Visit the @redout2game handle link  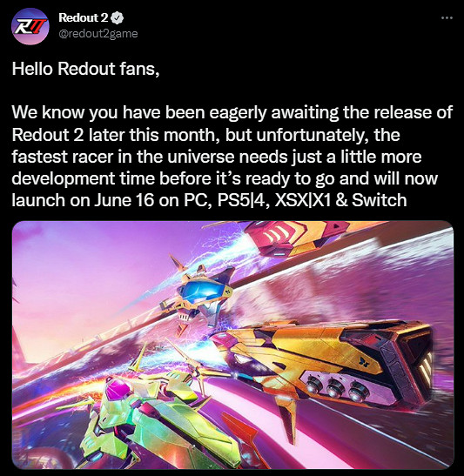pos(98,33)
